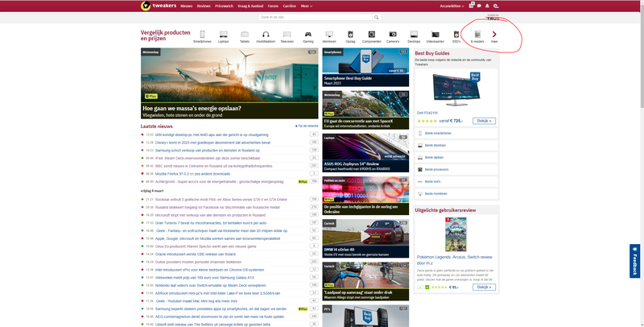Click Bekijk button for Pokémon Legends review
This screenshot has height=327, width=644.
click(x=484, y=288)
